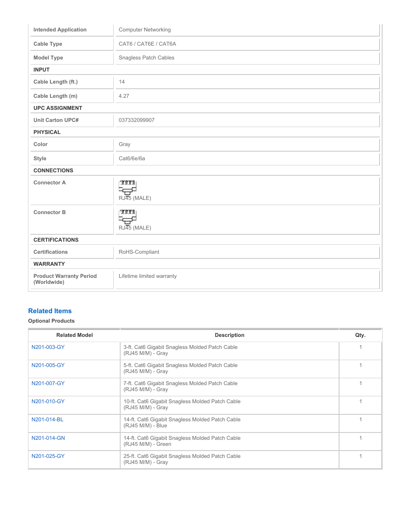Click the Cable Length (m) label
The height and width of the screenshot is (532, 411).
click(56, 96)
